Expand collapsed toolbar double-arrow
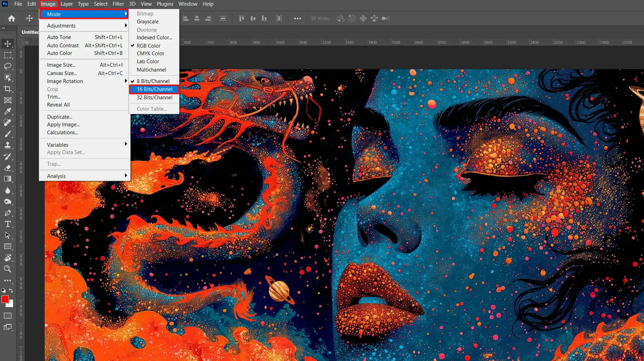Screen dimensions: 644x361 [4, 28]
